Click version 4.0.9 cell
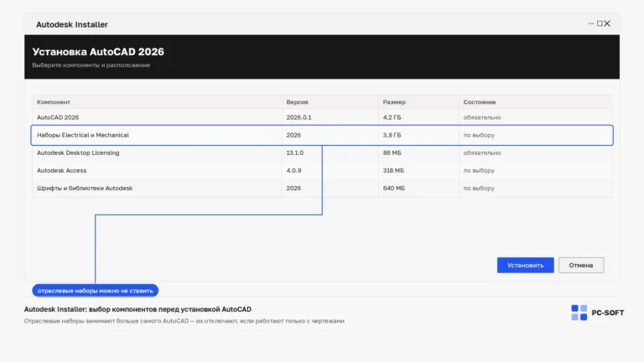Viewport: 644px width, 362px height. tap(293, 170)
